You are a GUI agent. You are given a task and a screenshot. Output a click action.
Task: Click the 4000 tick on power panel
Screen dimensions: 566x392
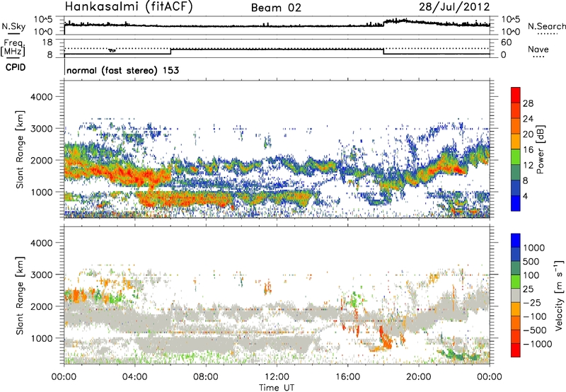click(42, 97)
